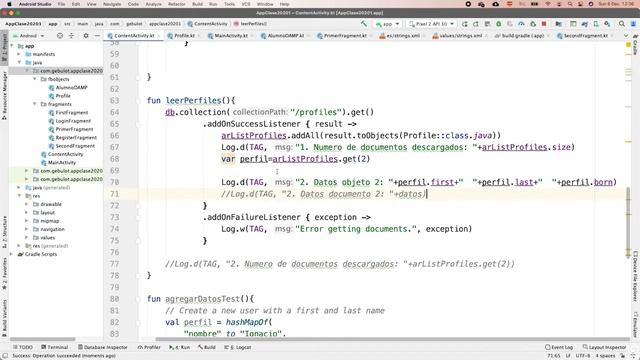The height and width of the screenshot is (360, 640).
Task: Click the SDK Manager icon
Action: (607, 24)
